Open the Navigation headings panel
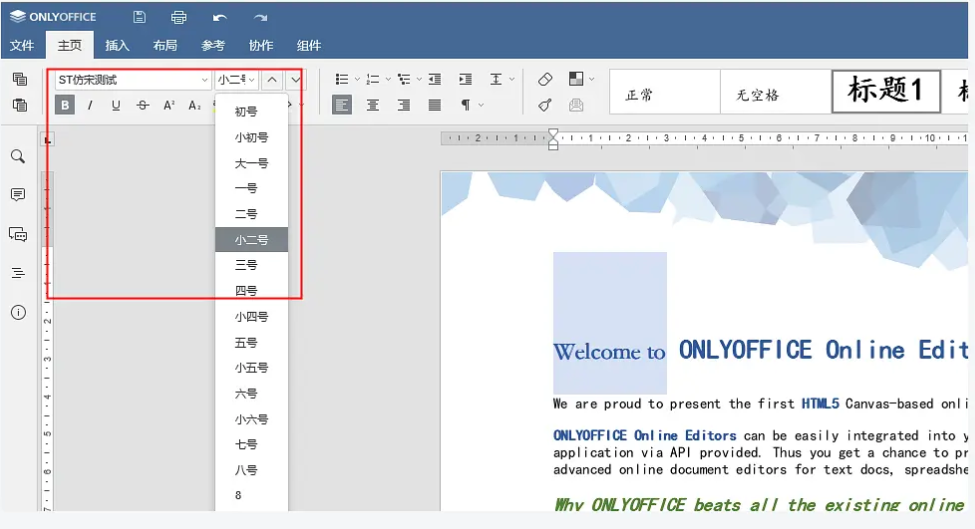 18,273
